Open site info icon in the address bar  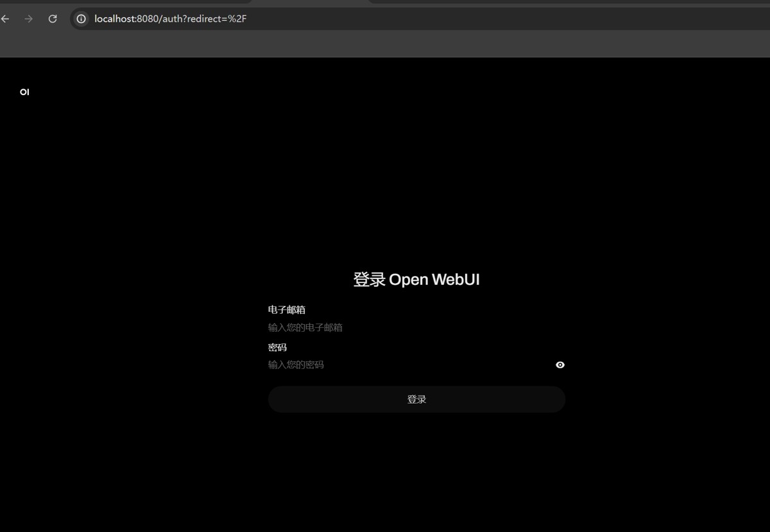(x=81, y=19)
